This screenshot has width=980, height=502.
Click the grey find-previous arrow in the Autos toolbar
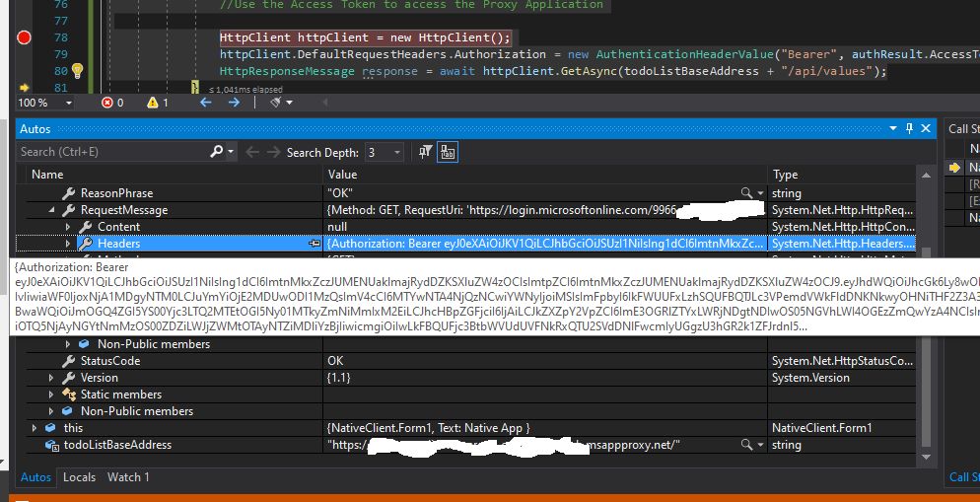point(252,152)
